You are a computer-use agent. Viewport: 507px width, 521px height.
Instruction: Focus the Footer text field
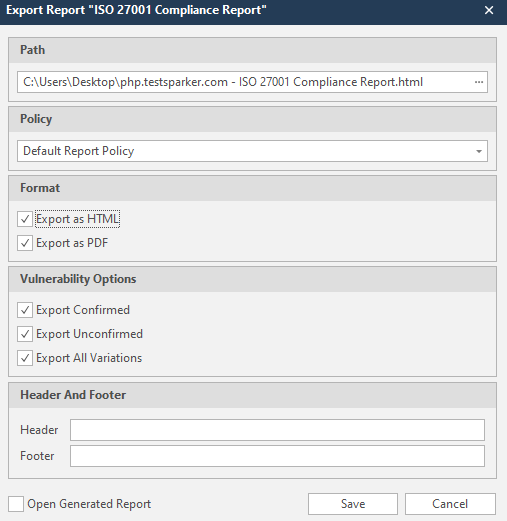click(277, 456)
